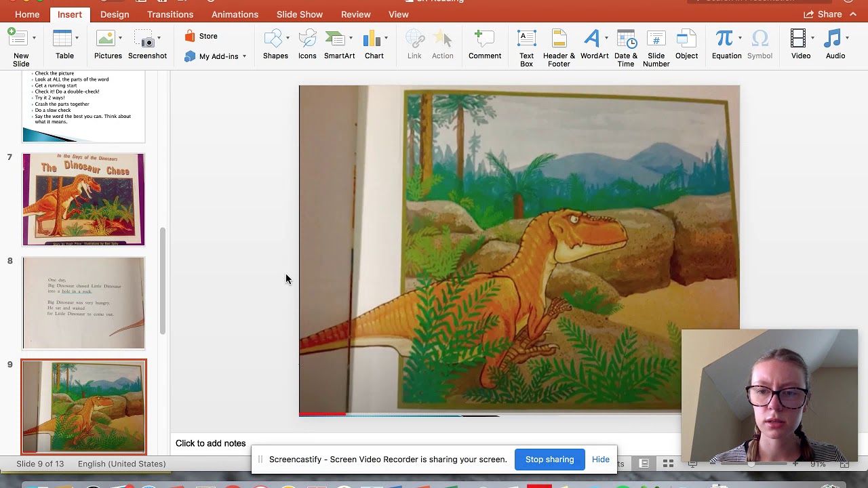Click the Link icon
The image size is (868, 488).
[x=414, y=38]
